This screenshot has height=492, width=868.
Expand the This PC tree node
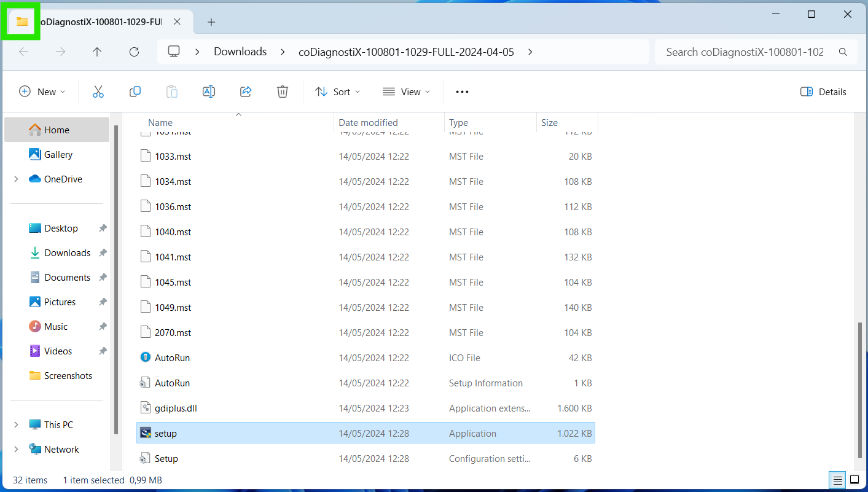tap(16, 425)
